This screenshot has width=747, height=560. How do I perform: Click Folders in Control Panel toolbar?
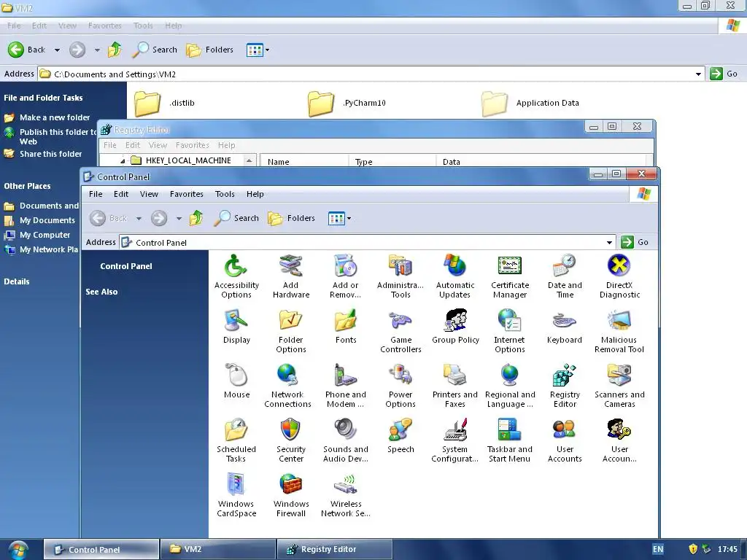pyautogui.click(x=292, y=218)
